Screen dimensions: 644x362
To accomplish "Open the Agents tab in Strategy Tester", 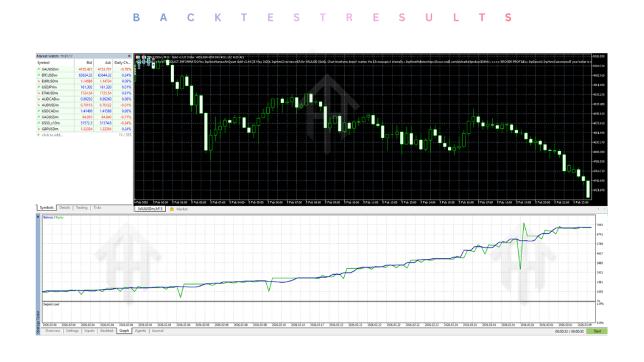I will click(140, 331).
